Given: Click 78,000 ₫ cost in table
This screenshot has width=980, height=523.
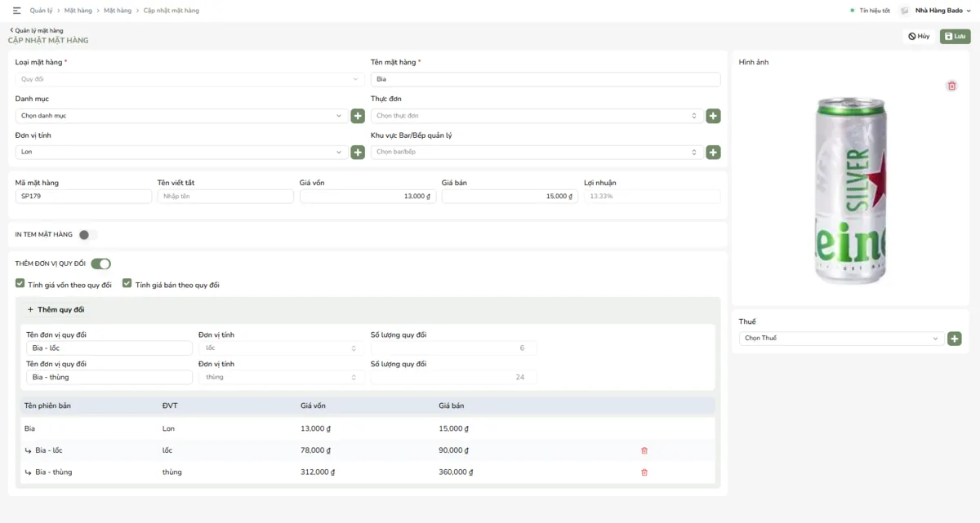Looking at the screenshot, I should (x=314, y=450).
